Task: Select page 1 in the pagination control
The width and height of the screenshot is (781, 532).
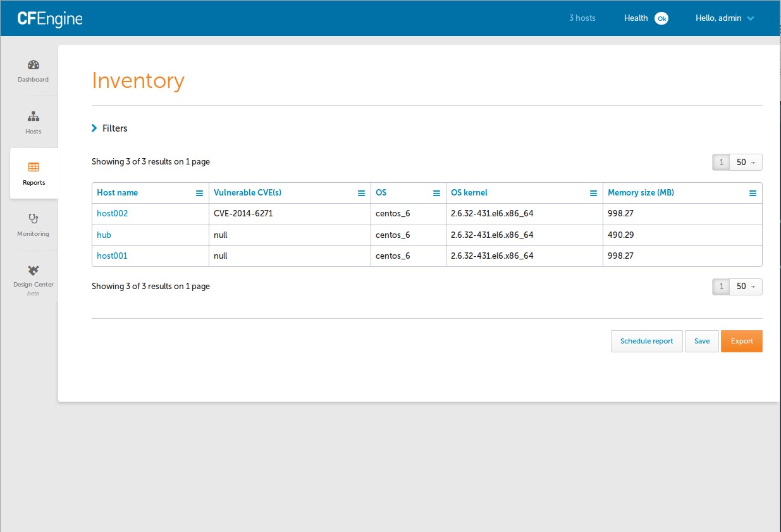Action: click(720, 162)
